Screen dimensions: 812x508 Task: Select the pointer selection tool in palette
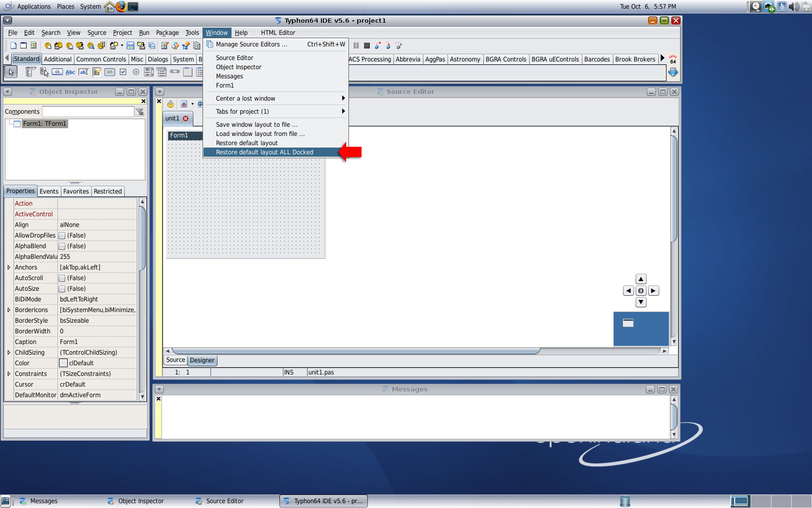[x=11, y=72]
